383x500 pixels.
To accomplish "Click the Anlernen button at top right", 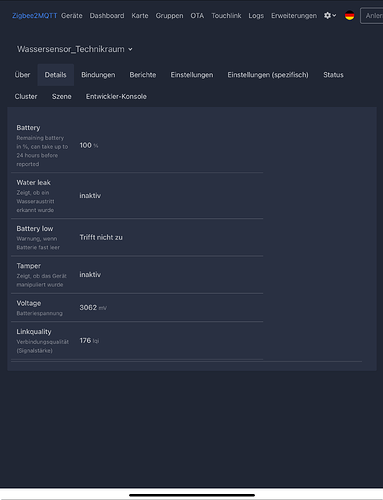I will pyautogui.click(x=372, y=16).
